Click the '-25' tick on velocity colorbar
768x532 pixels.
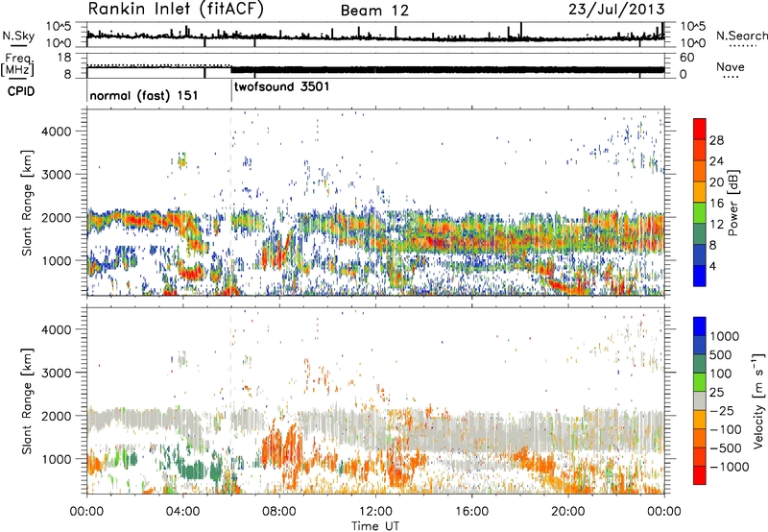[722, 411]
